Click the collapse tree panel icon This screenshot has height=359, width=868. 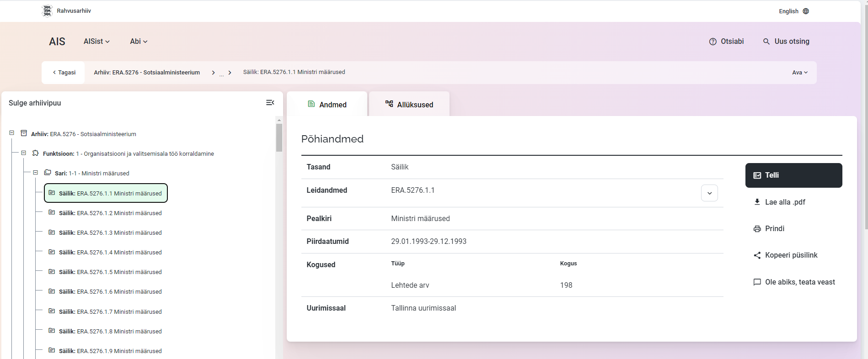coord(270,103)
